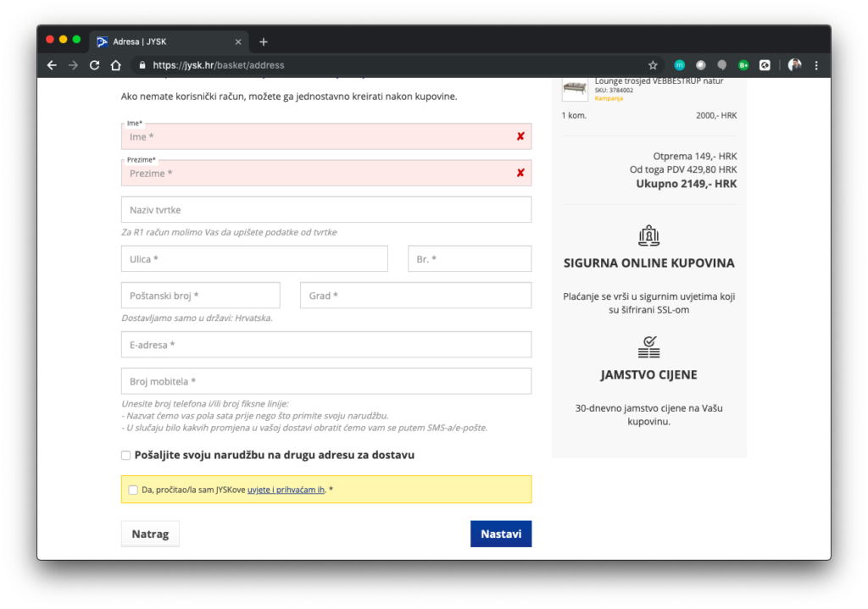The width and height of the screenshot is (868, 609).
Task: Click into the Poštanski broj field
Action: (x=200, y=296)
